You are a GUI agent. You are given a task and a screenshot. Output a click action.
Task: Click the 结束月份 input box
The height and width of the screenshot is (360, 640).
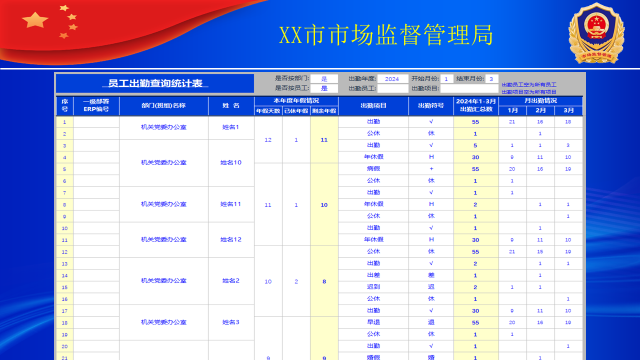pos(491,79)
